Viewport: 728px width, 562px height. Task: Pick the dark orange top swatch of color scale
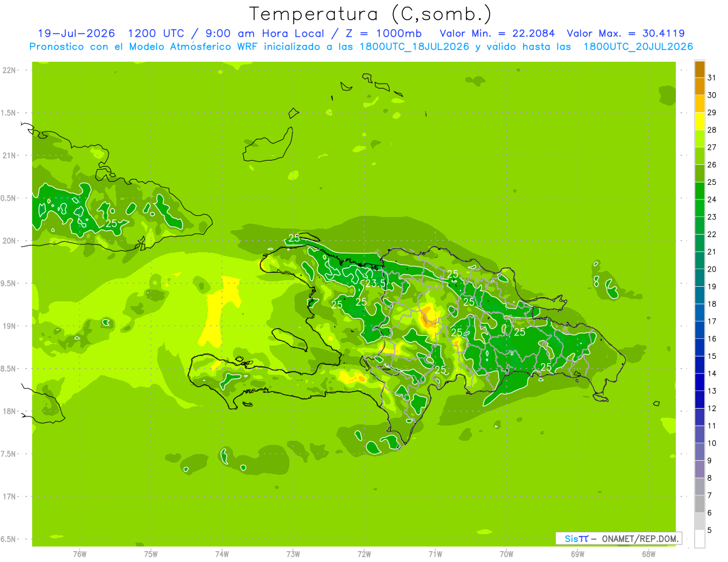tap(699, 69)
